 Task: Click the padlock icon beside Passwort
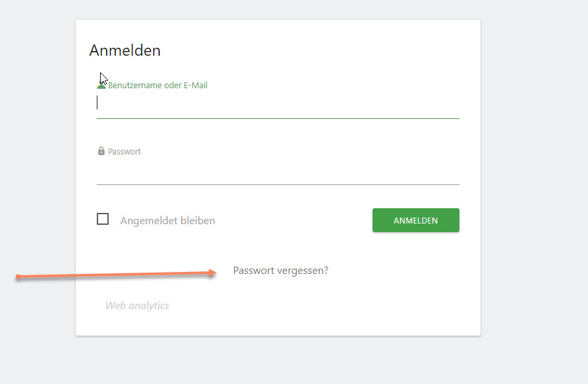point(101,151)
